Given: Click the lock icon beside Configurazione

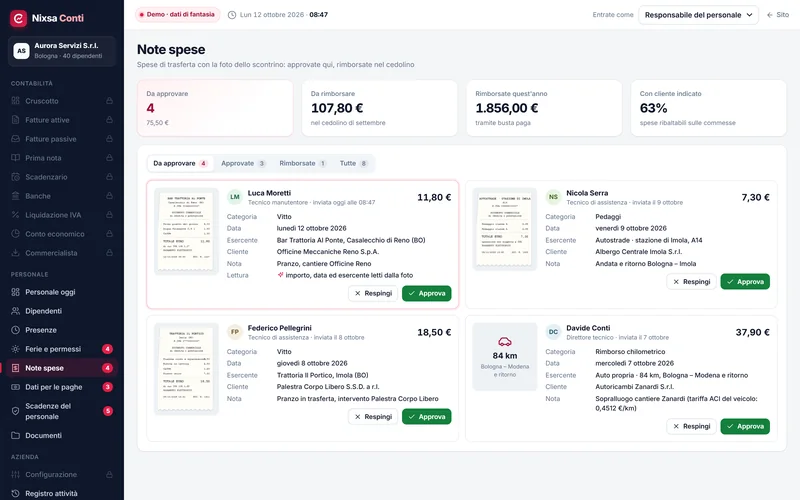Looking at the screenshot, I should click(x=109, y=474).
